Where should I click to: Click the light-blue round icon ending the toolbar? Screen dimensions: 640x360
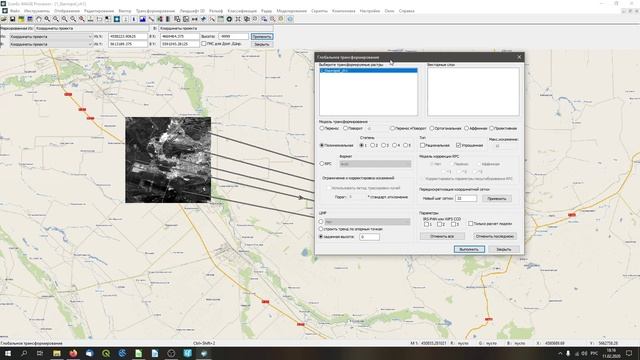click(x=290, y=19)
